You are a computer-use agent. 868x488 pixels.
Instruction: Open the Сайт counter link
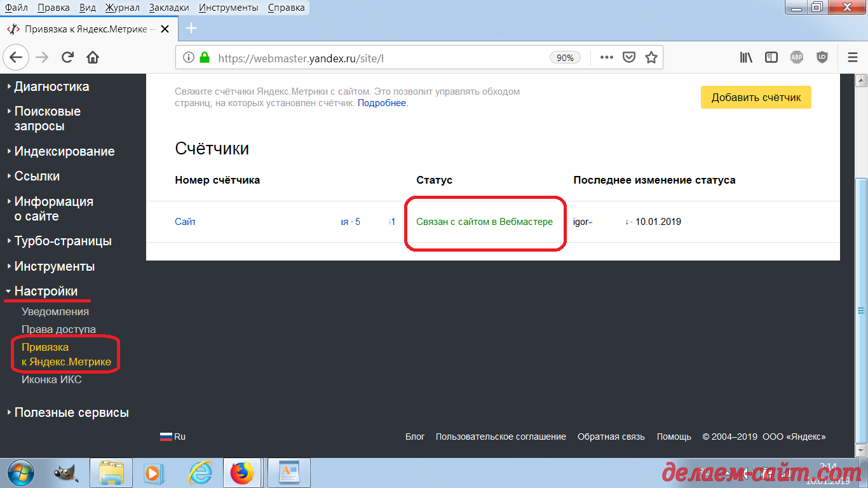185,222
